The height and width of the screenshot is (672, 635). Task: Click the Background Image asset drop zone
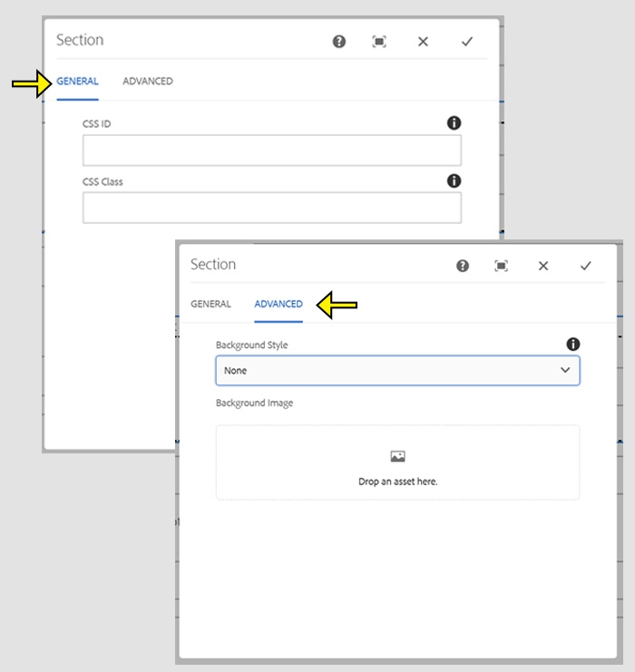pos(397,463)
